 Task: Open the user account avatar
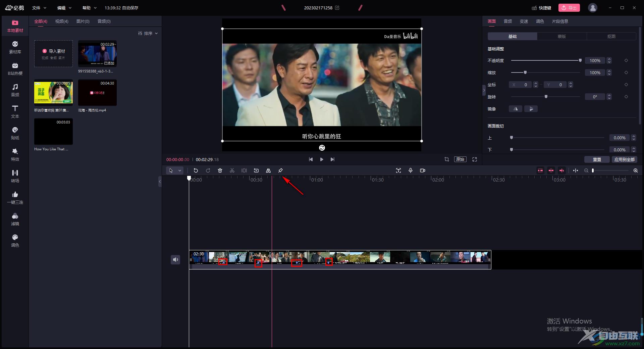tap(593, 8)
